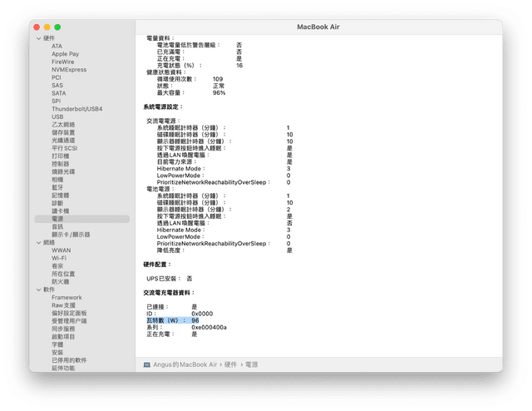Select 卷宗 in sidebar
The width and height of the screenshot is (532, 411).
point(57,266)
